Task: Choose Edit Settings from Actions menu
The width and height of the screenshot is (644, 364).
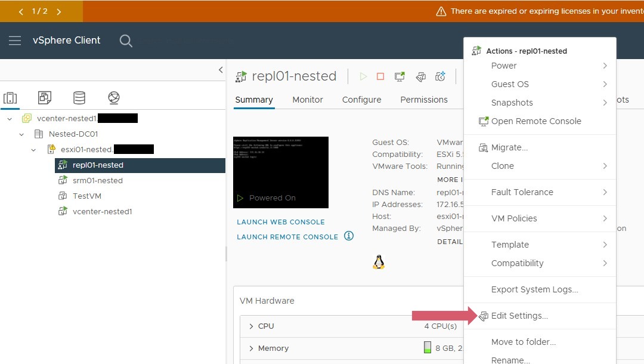Action: click(540, 316)
